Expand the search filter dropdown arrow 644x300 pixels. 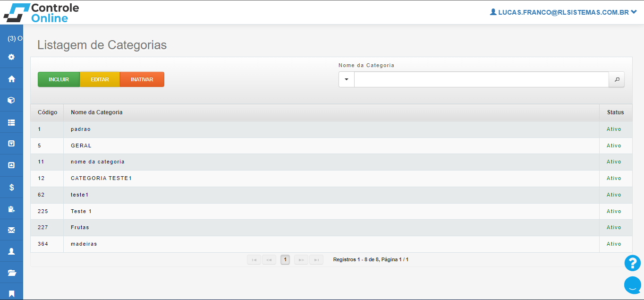(x=347, y=80)
